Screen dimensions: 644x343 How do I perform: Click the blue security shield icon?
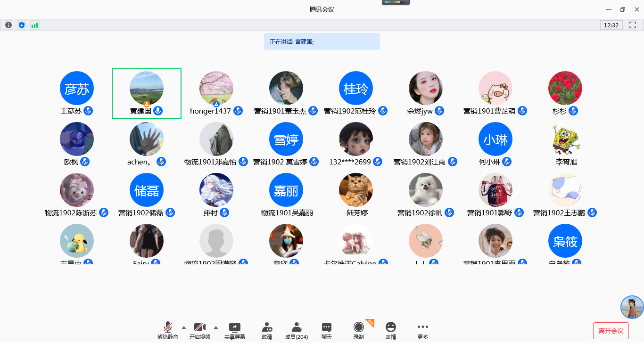(21, 25)
